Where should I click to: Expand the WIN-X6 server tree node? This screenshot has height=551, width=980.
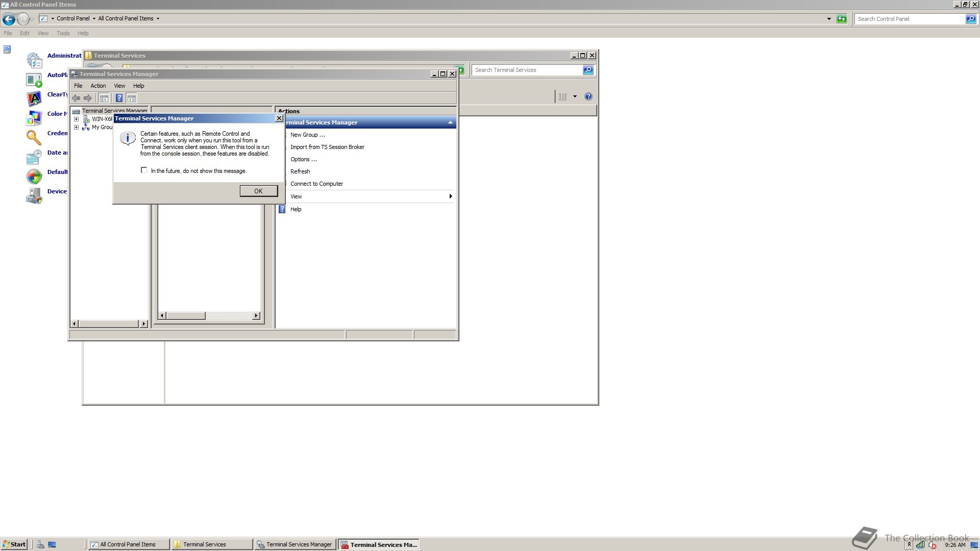pos(77,119)
